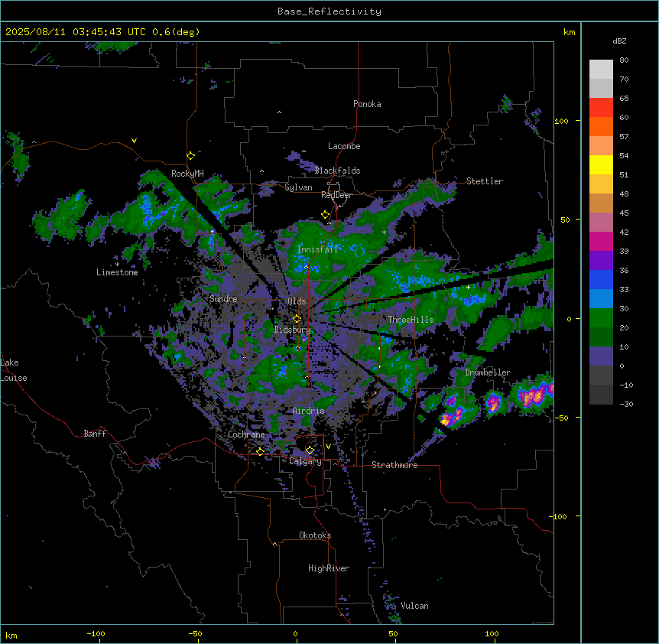The image size is (659, 644).
Task: Click the purple swatch between 39 and 36
Action: click(x=601, y=261)
